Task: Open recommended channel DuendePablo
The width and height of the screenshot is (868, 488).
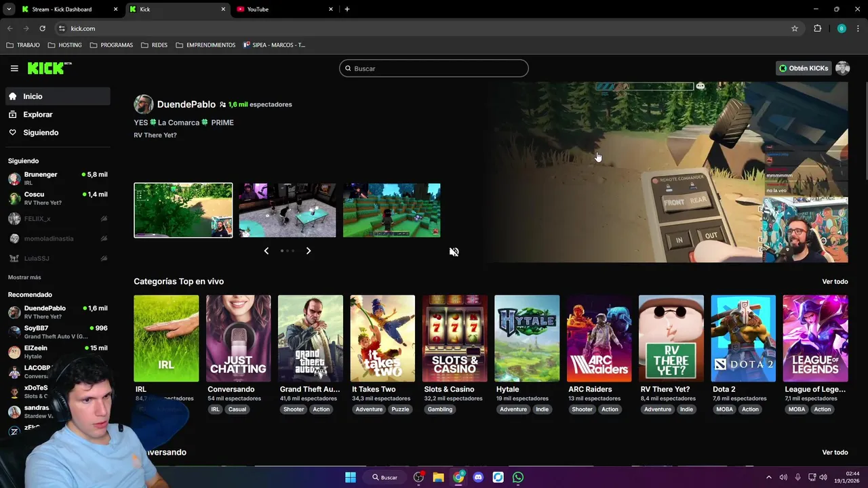Action: coord(58,312)
